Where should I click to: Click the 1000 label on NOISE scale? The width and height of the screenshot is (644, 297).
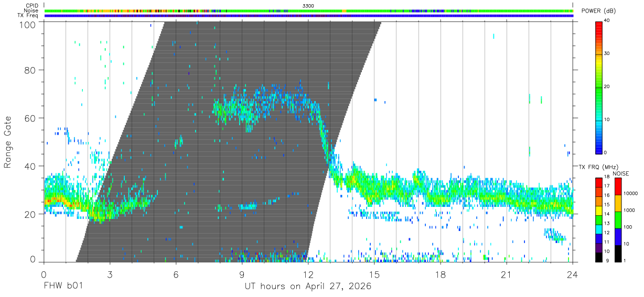(x=629, y=210)
